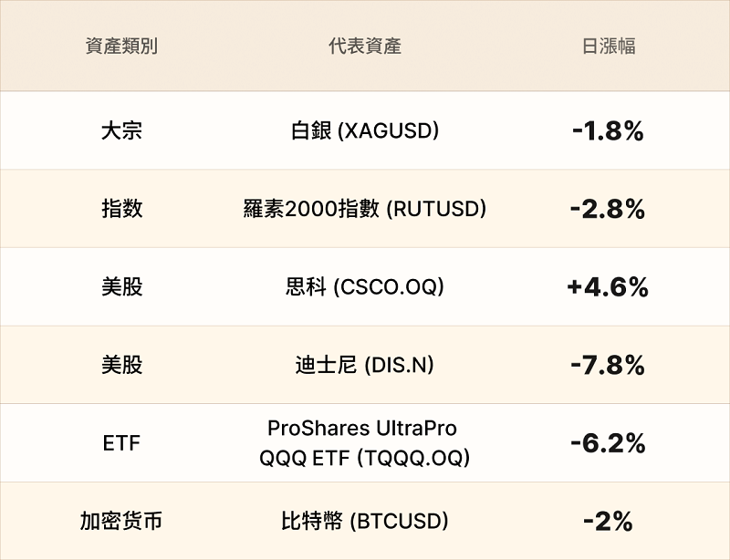730x560 pixels.
Task: Click the -7.8% daily change value
Action: click(608, 366)
